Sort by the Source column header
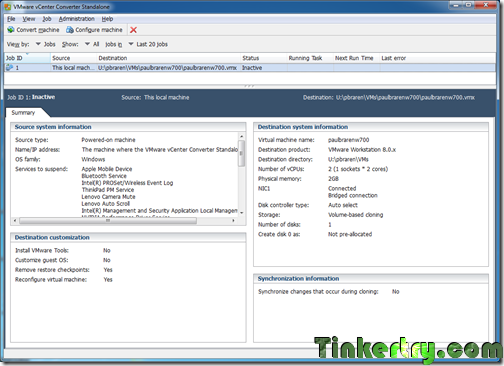 point(74,58)
